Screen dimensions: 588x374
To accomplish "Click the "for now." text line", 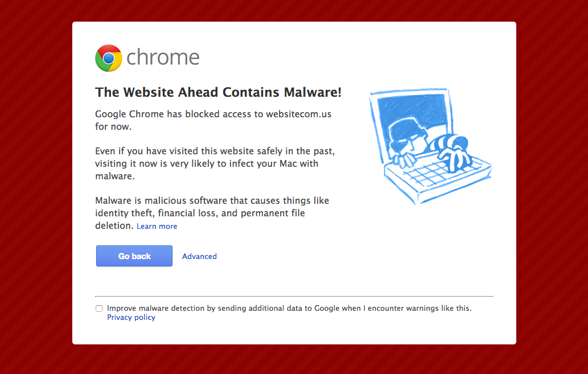I will [x=113, y=127].
